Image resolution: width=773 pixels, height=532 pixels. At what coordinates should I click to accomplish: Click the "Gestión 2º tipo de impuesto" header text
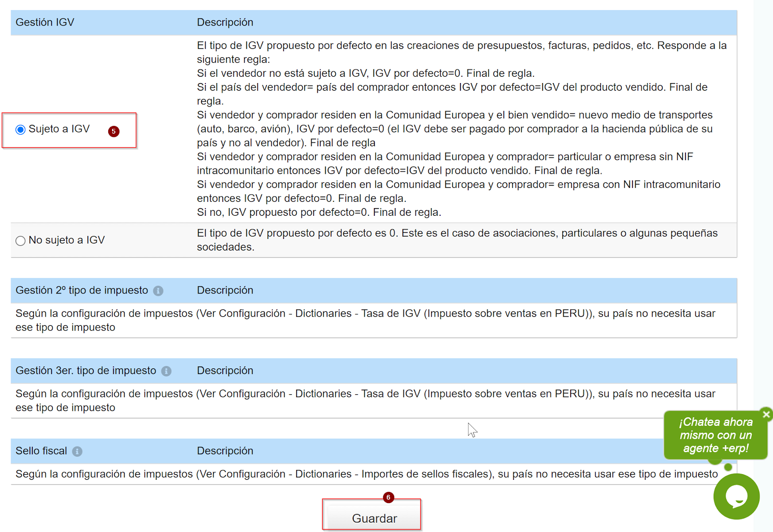tap(82, 290)
